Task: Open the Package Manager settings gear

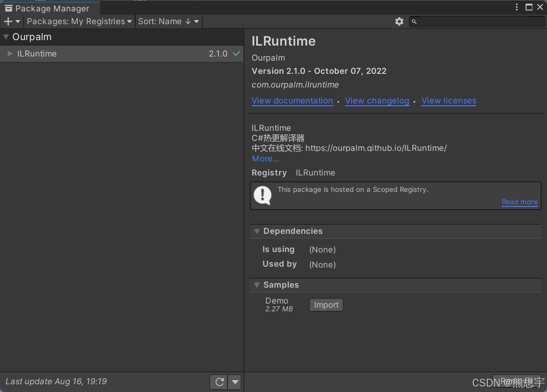Action: (x=399, y=21)
